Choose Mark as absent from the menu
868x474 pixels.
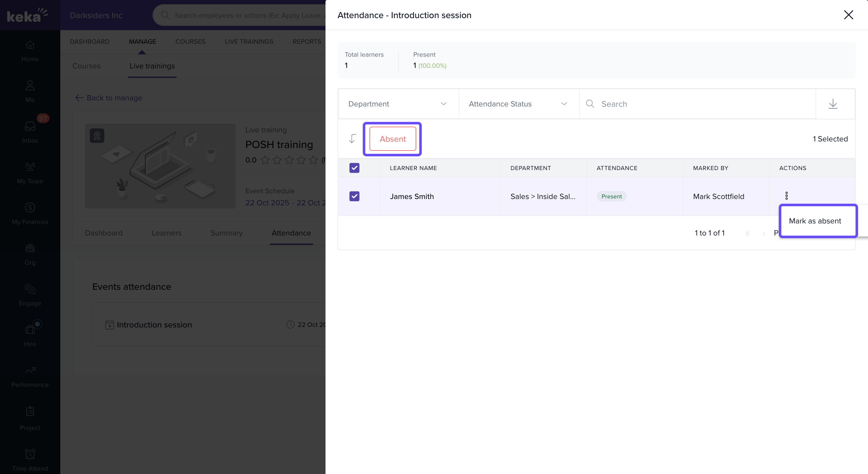point(815,221)
